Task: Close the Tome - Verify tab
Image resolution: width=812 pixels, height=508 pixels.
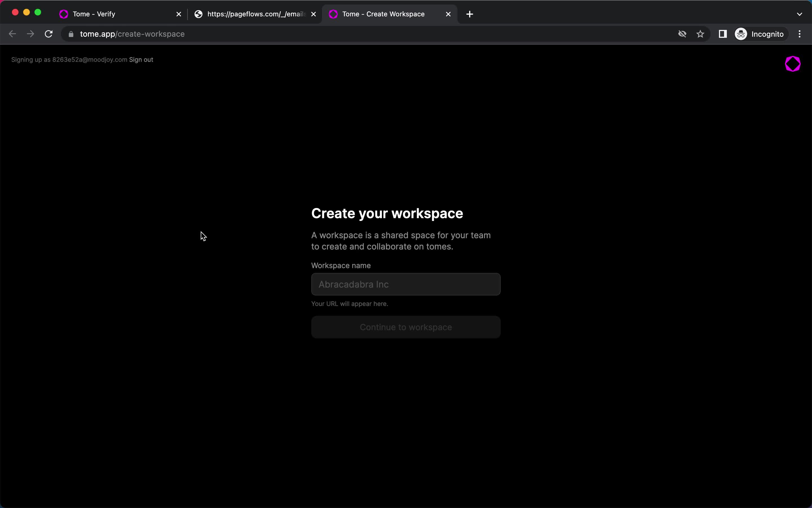Action: point(178,14)
